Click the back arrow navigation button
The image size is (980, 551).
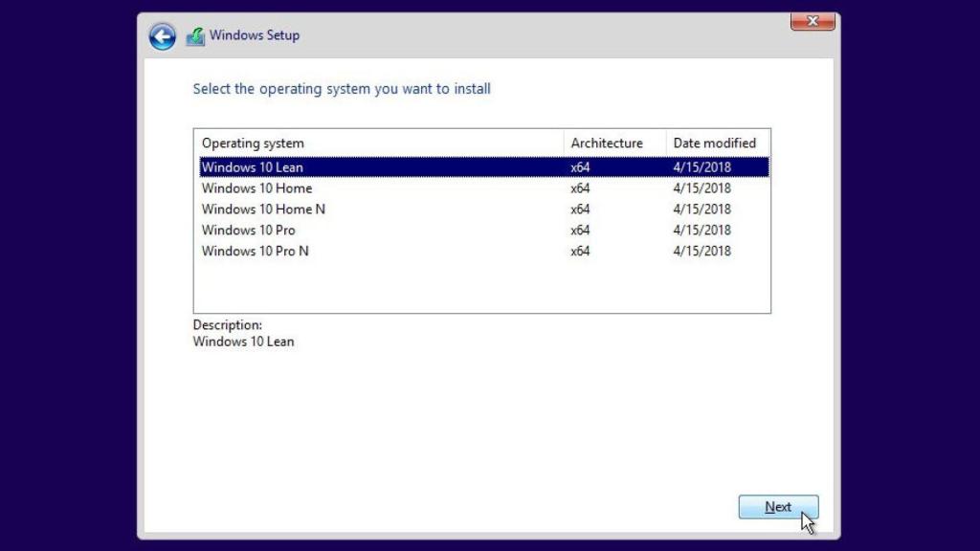[x=163, y=35]
